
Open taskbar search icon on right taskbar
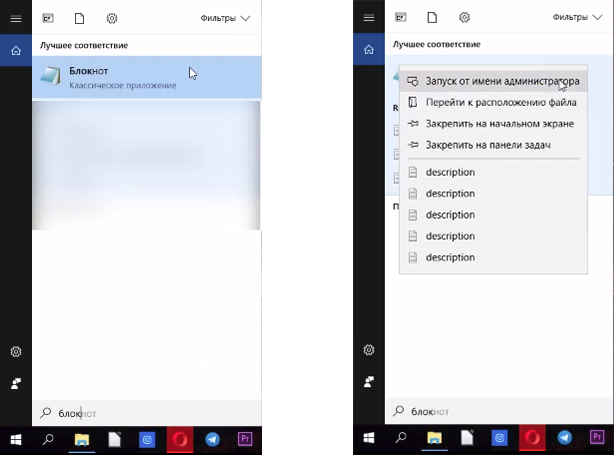[401, 437]
